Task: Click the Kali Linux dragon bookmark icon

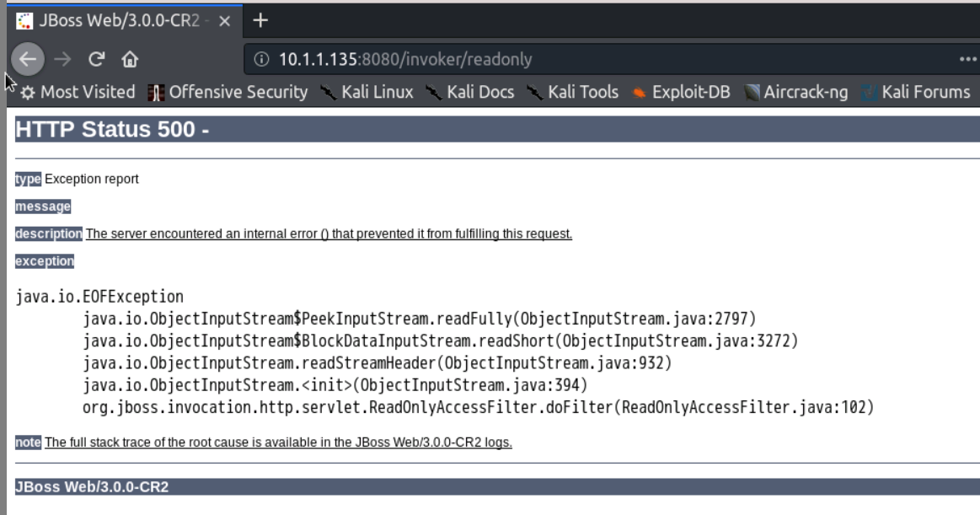Action: tap(329, 94)
